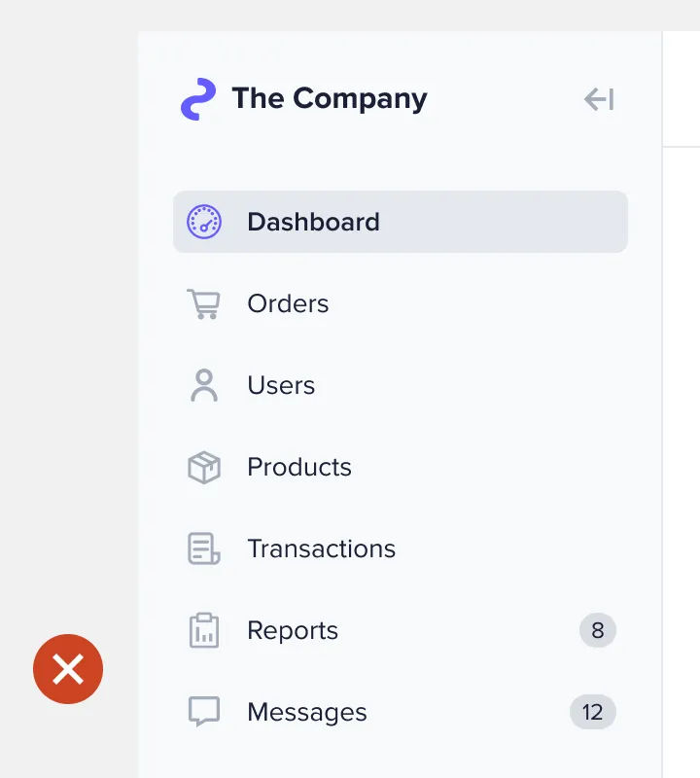This screenshot has height=778, width=700.
Task: Navigate to Transactions
Action: 322,548
